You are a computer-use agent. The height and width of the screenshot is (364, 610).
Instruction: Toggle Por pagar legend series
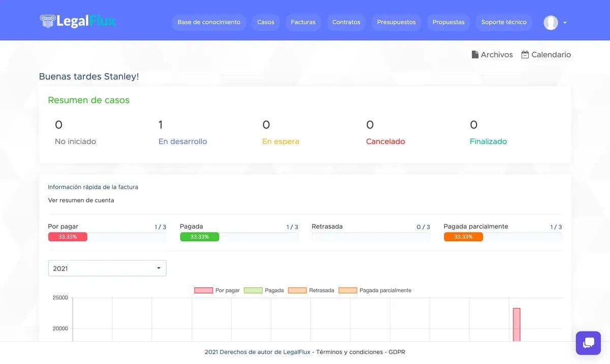click(x=203, y=290)
